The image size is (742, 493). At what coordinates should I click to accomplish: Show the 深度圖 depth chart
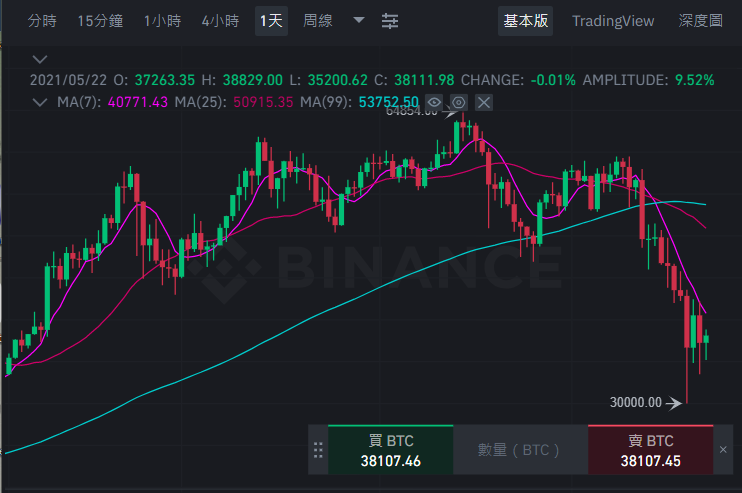(700, 21)
